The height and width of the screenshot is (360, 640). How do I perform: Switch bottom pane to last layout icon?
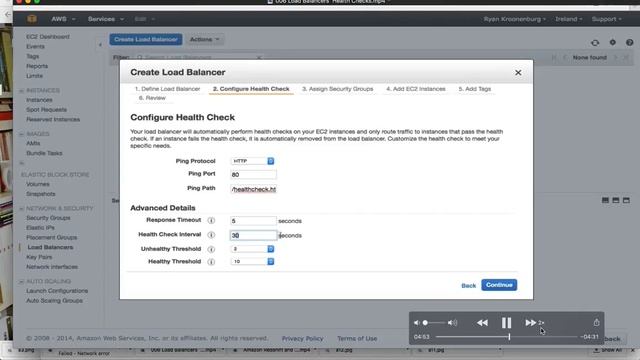(x=626, y=200)
